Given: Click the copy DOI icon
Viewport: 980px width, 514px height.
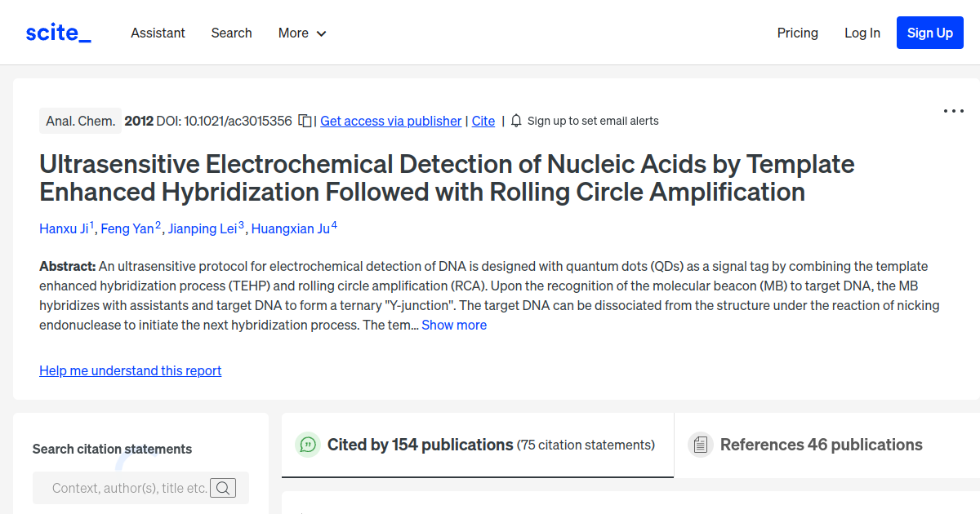Looking at the screenshot, I should pos(303,120).
